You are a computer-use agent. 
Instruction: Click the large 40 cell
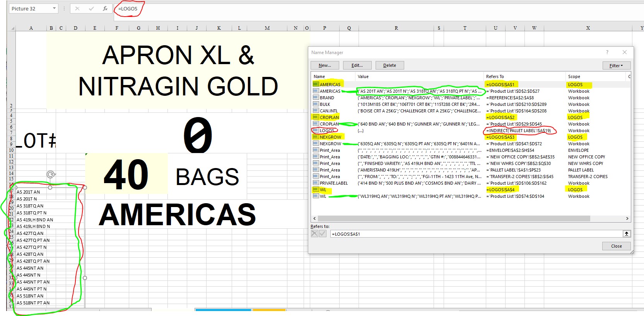pyautogui.click(x=126, y=174)
